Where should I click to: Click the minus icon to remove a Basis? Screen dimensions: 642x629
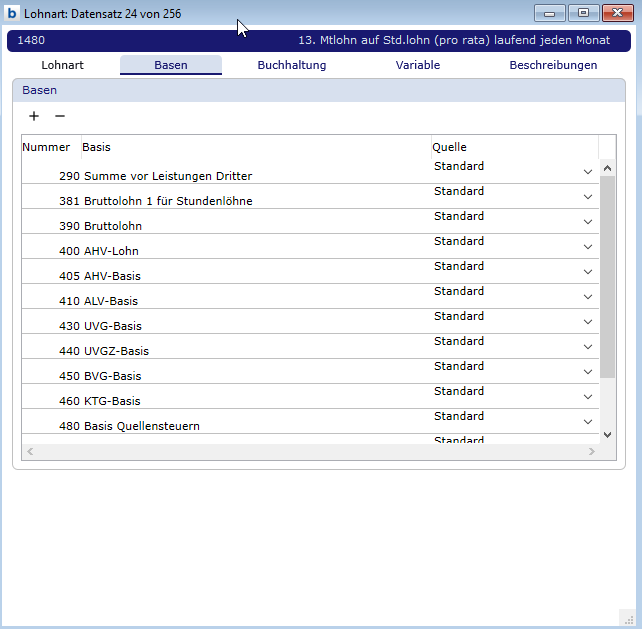pos(59,116)
